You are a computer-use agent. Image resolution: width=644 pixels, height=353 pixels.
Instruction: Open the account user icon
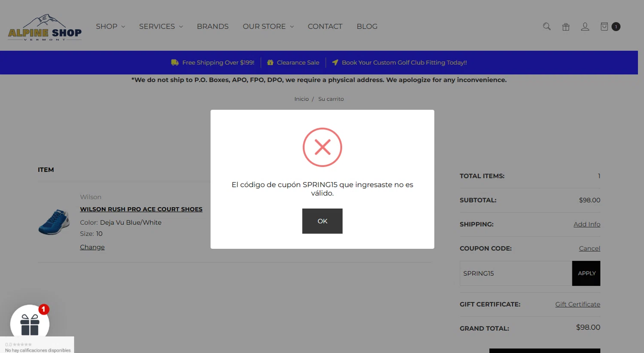click(585, 27)
